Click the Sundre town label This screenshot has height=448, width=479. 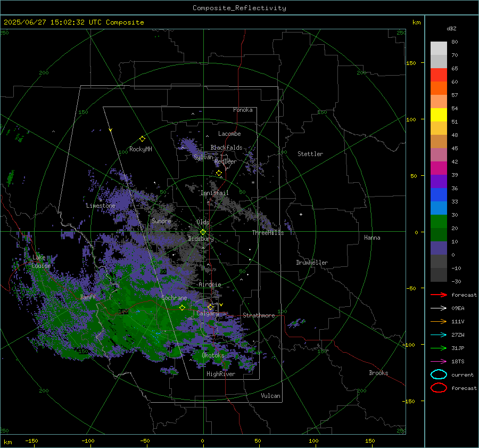(161, 221)
